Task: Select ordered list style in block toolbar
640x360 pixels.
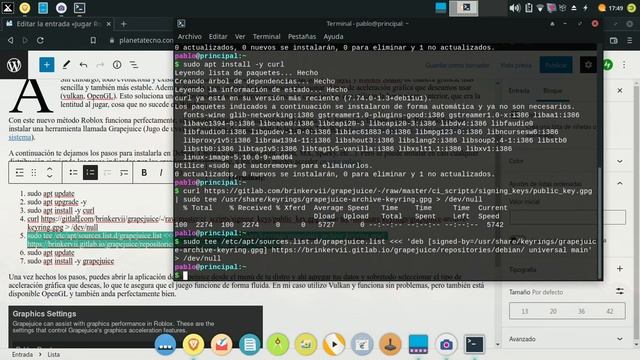Action: point(90,173)
